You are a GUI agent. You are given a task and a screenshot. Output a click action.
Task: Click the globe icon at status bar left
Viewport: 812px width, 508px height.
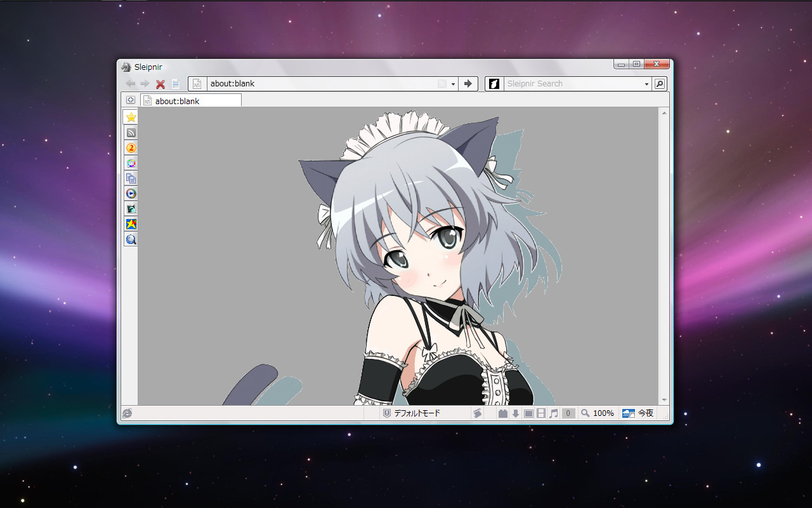click(x=128, y=413)
